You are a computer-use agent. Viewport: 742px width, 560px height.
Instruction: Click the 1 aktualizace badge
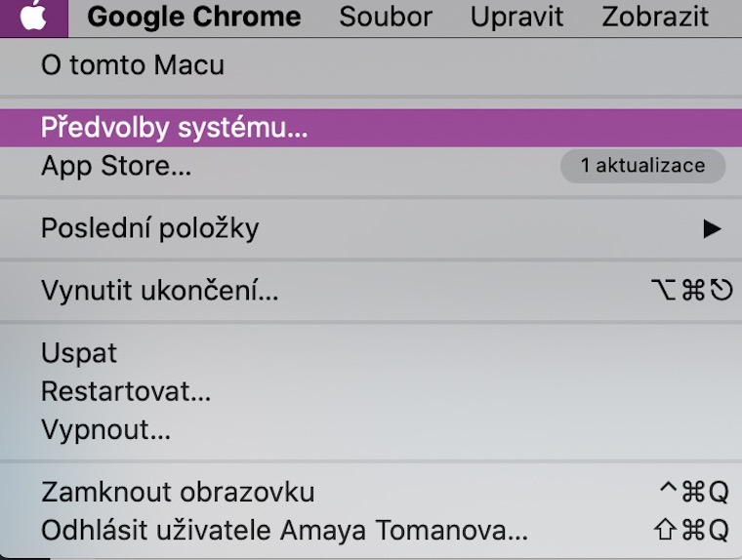tap(642, 166)
